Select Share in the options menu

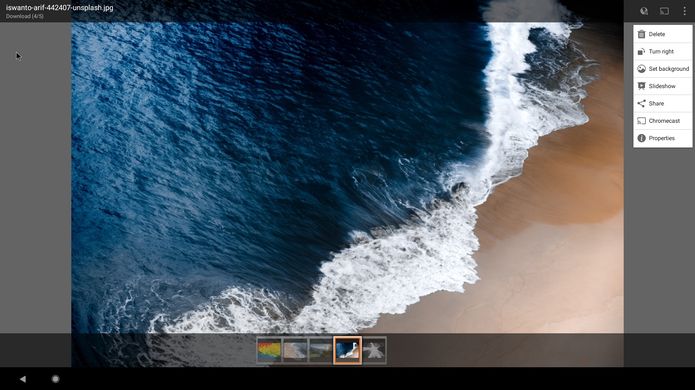663,103
